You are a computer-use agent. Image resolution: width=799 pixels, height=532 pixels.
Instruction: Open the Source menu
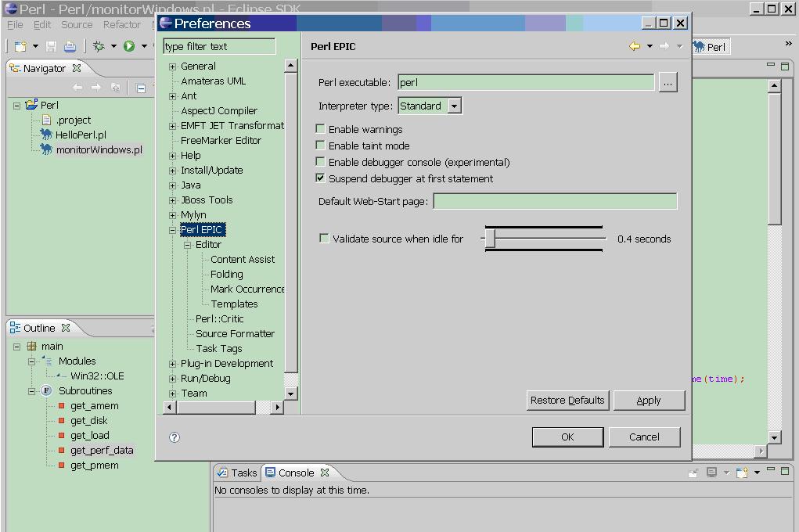(77, 24)
